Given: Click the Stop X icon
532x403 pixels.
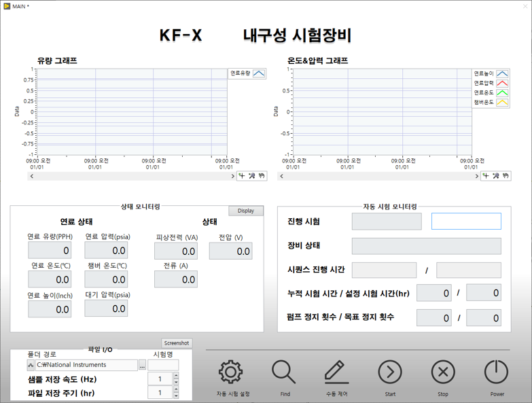Looking at the screenshot, I should point(443,372).
